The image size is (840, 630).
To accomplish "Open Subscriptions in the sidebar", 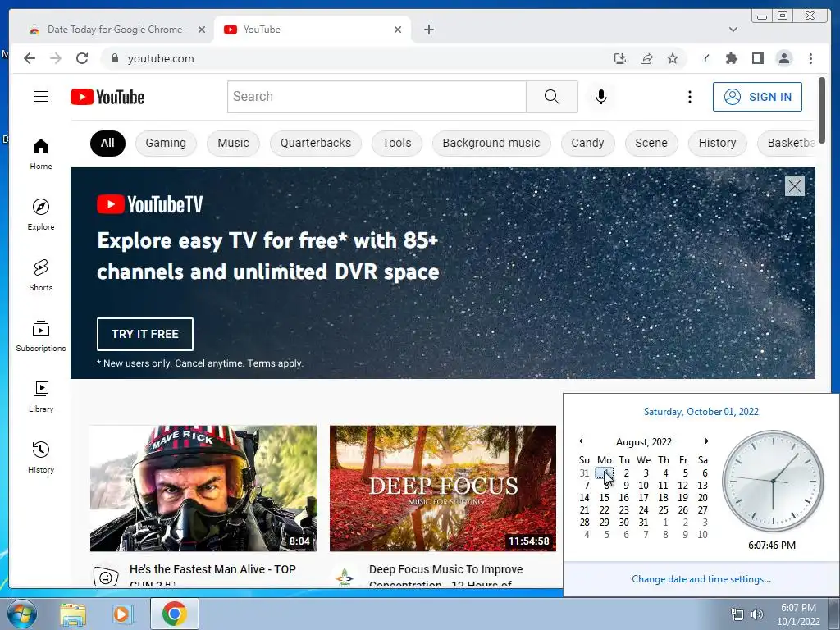I will click(x=41, y=336).
